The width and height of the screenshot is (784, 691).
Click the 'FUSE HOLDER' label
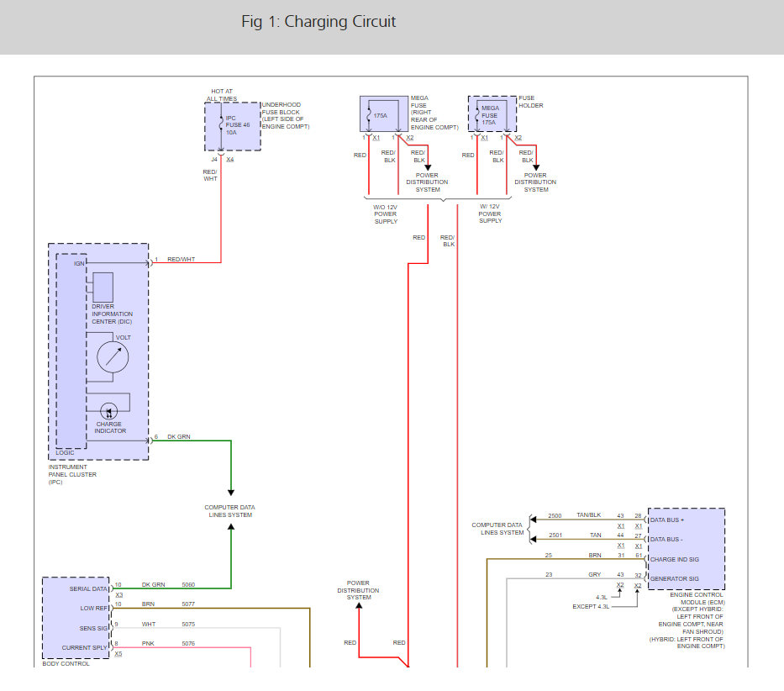[x=530, y=102]
